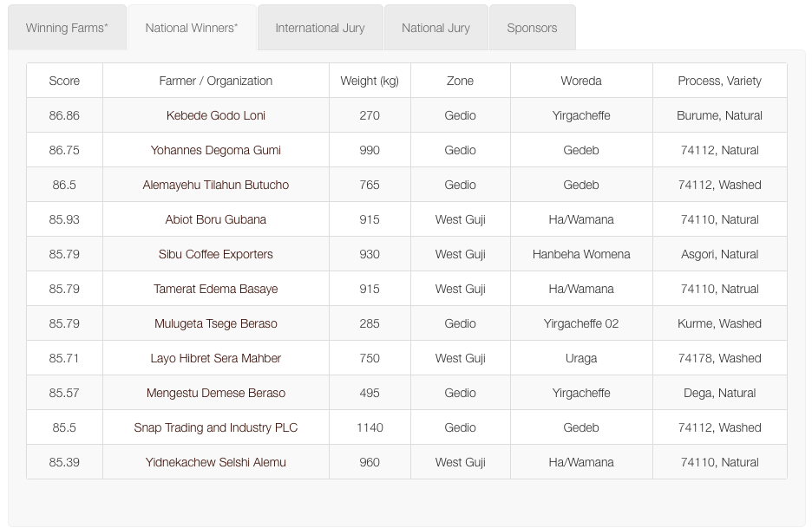Open the International Jury tab
This screenshot has height=528, width=812.
[x=320, y=28]
